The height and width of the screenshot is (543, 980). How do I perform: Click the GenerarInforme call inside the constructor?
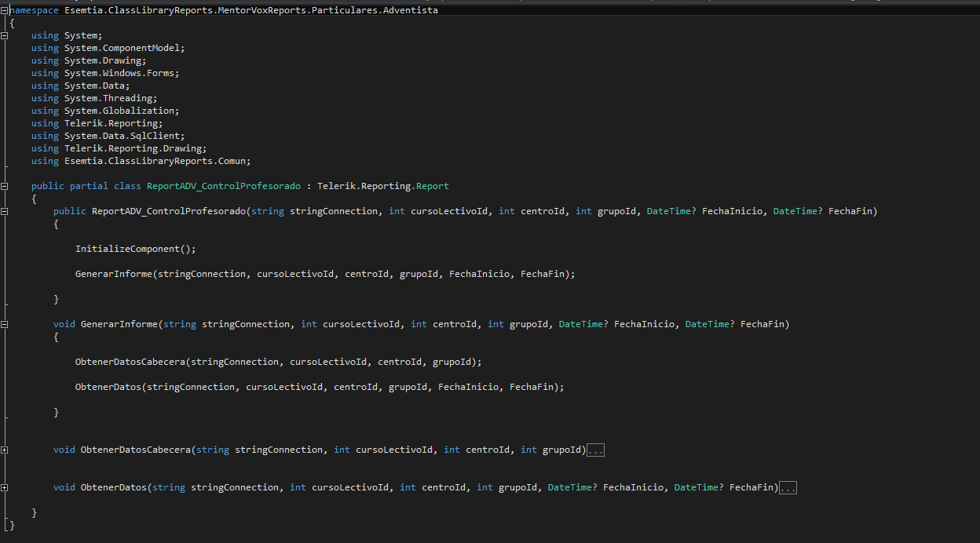tap(325, 274)
